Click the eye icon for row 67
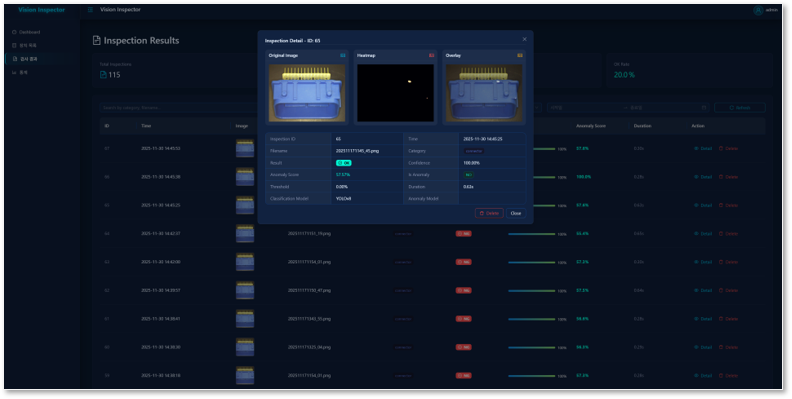The image size is (792, 399). click(x=697, y=148)
